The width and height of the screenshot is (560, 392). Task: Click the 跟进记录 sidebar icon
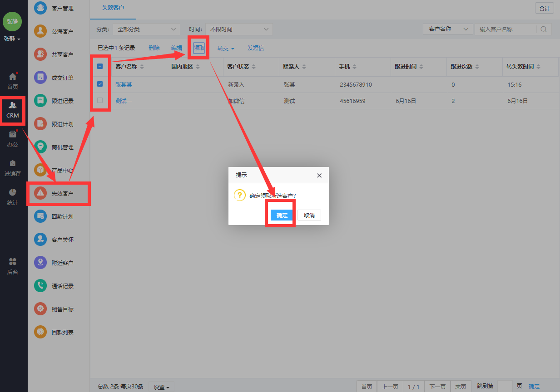(x=40, y=101)
